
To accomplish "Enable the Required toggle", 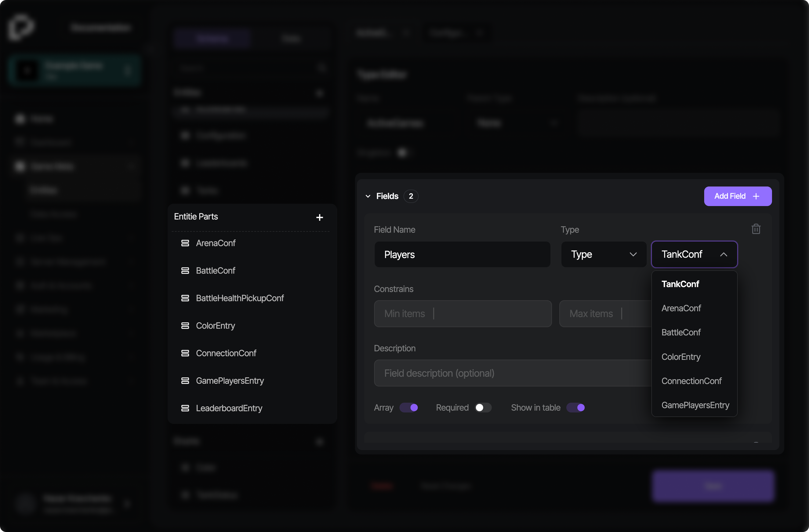I will click(483, 408).
